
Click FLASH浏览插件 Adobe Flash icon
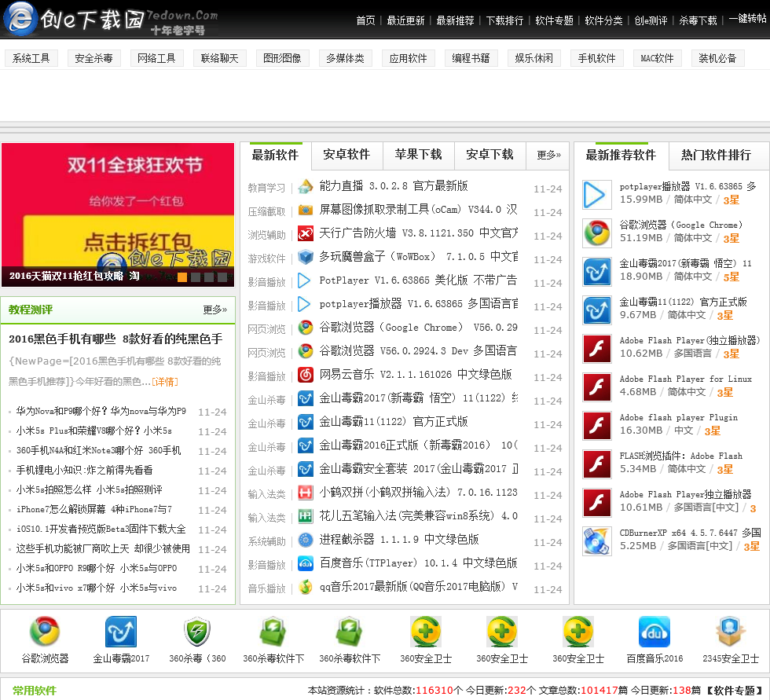596,464
